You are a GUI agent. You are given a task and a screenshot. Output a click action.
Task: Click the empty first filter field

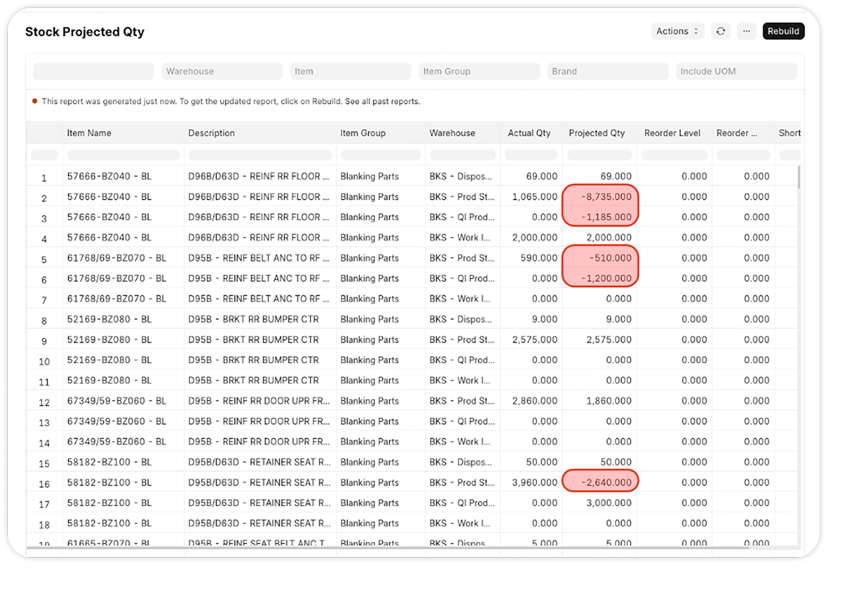[x=93, y=71]
